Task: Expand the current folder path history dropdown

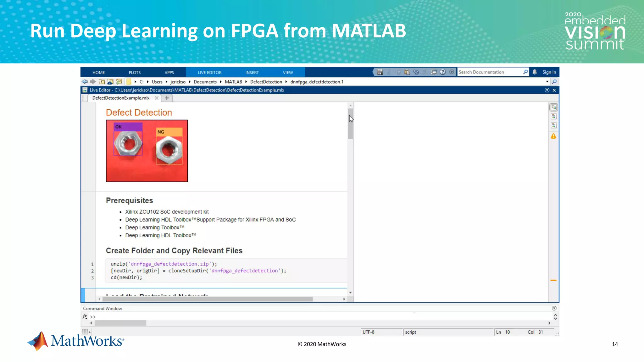Action: (x=547, y=82)
